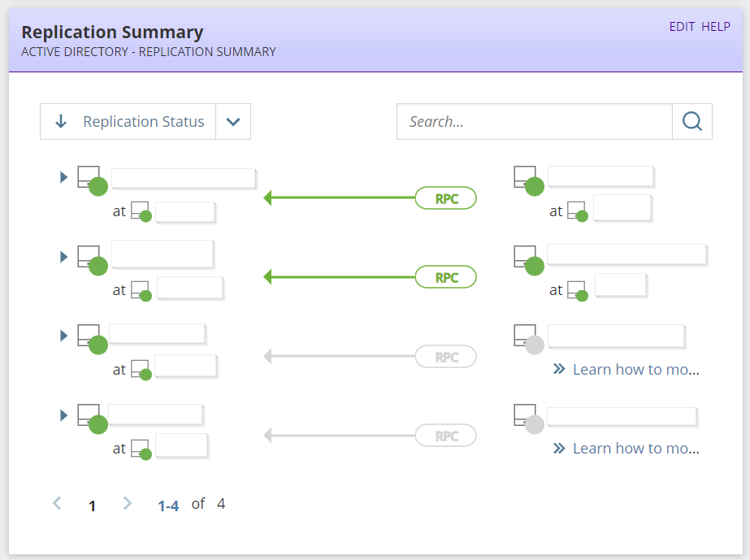This screenshot has height=560, width=750.
Task: Toggle Replication Status sort direction arrow
Action: click(x=61, y=122)
